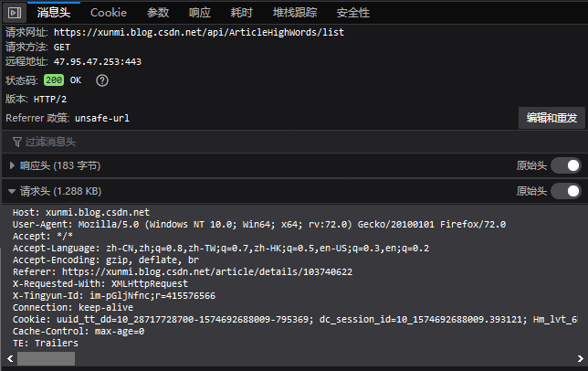Select the User-Agent header line
588x371 pixels.
(259, 224)
